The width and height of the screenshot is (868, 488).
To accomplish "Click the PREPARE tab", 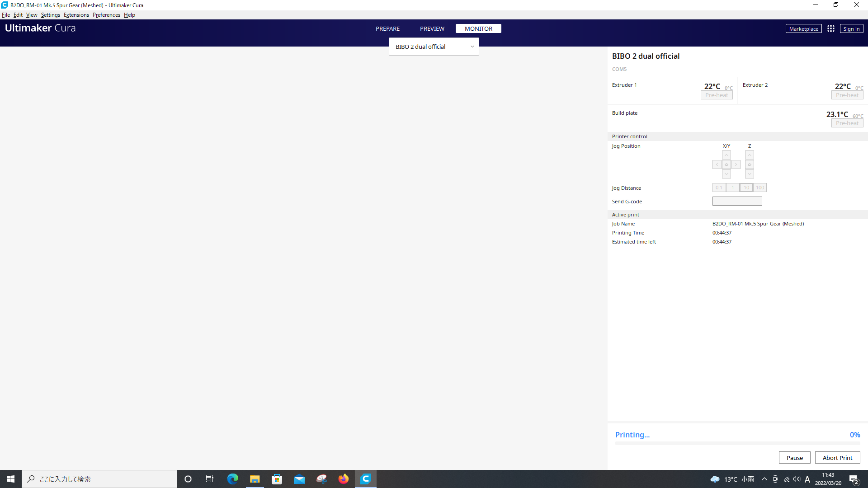I will point(387,28).
